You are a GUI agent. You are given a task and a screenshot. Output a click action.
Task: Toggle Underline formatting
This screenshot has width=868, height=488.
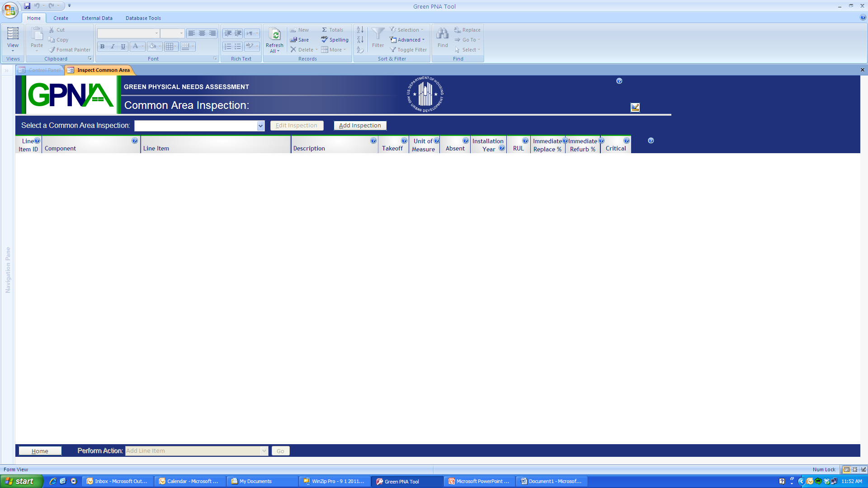[123, 46]
